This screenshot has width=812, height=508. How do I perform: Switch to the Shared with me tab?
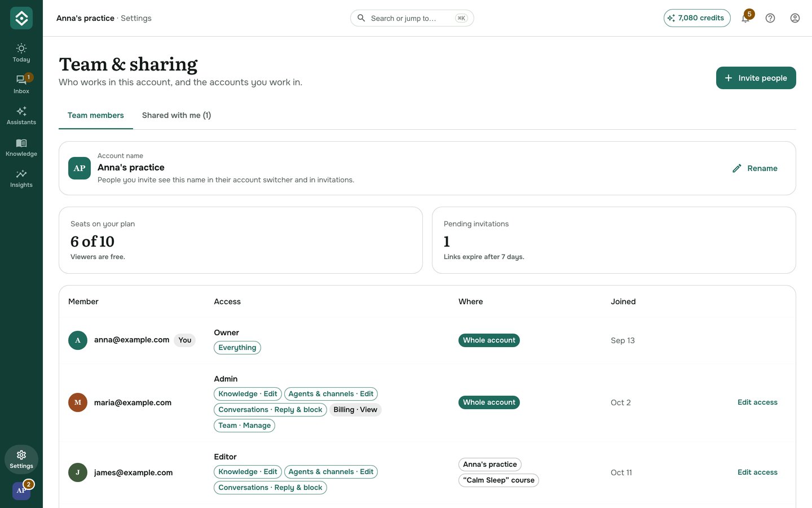pos(176,115)
